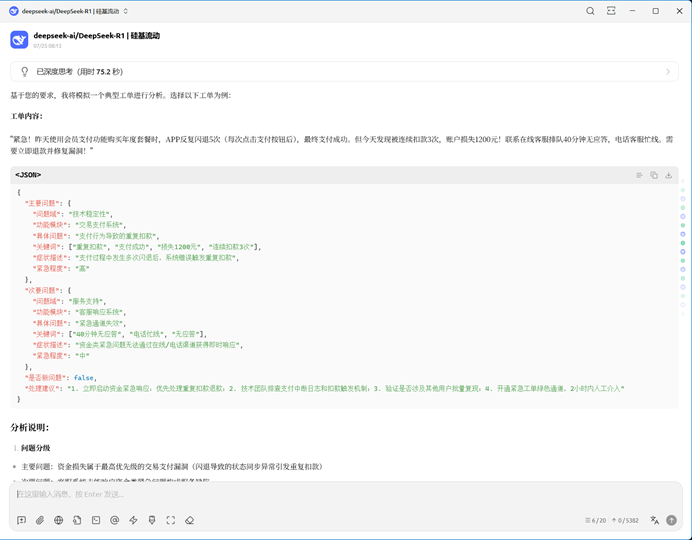Open the MCP terminal icon
The height and width of the screenshot is (540, 692).
coord(96,520)
